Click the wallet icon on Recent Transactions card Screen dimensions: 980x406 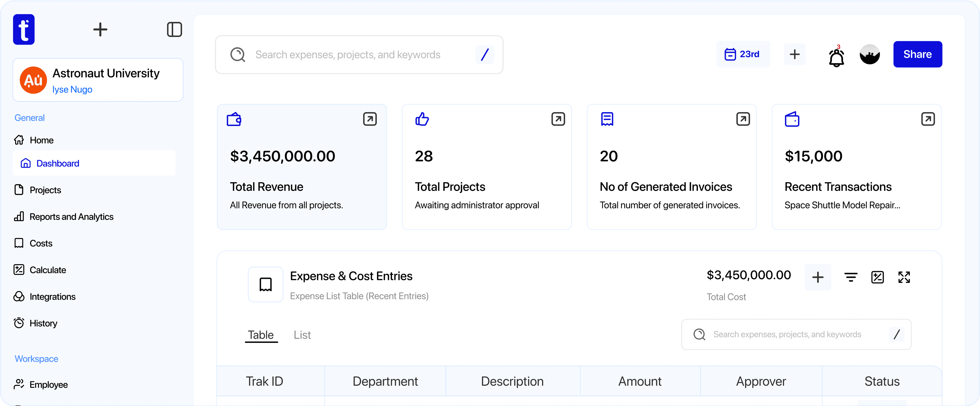(x=792, y=119)
